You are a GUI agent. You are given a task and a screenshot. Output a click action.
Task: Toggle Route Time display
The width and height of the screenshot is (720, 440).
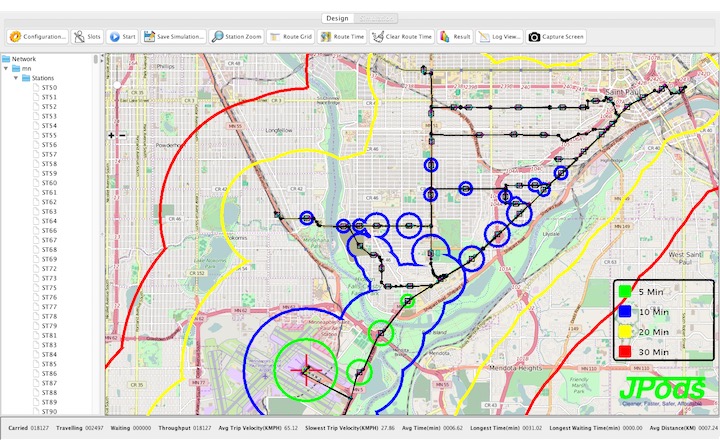coord(342,36)
